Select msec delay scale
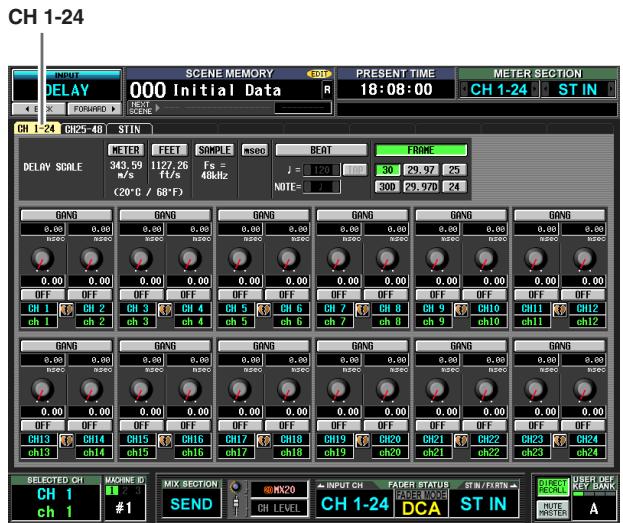 tap(254, 150)
